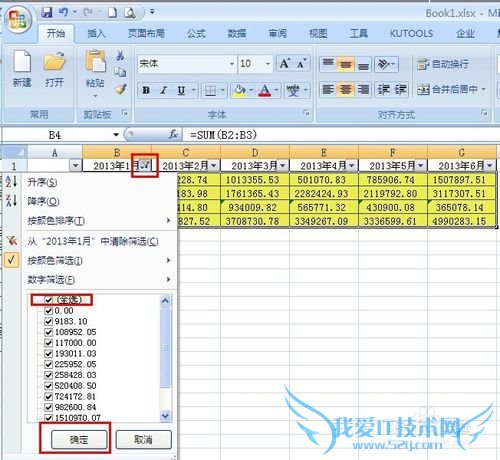Open font size dropdown
The height and width of the screenshot is (460, 500).
pos(268,64)
